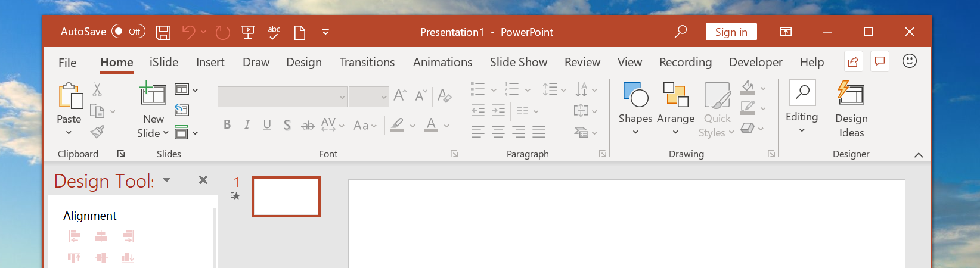Toggle Italic formatting
The height and width of the screenshot is (268, 980).
pyautogui.click(x=247, y=124)
